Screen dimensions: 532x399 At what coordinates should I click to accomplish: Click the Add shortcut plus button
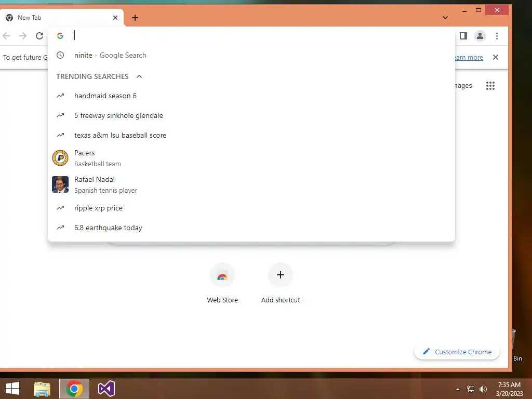(280, 275)
